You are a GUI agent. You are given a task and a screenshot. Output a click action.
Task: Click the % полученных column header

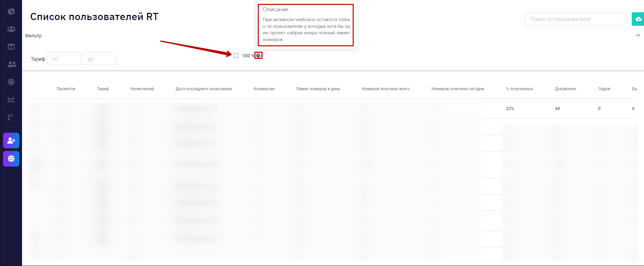click(520, 89)
